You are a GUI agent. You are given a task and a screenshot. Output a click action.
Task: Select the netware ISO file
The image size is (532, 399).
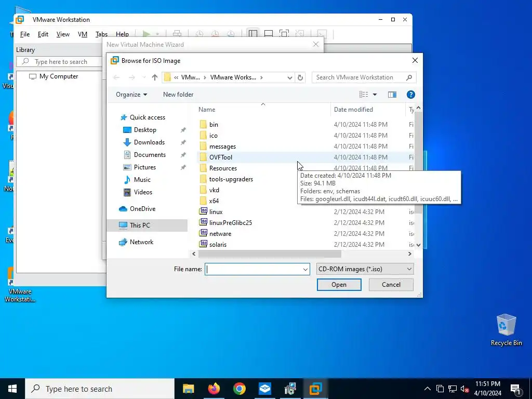(x=220, y=234)
